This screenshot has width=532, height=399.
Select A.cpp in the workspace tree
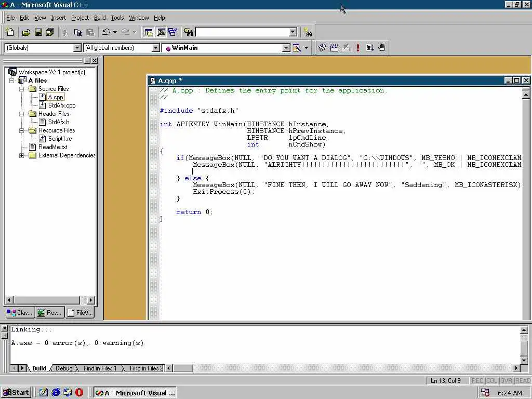(56, 97)
